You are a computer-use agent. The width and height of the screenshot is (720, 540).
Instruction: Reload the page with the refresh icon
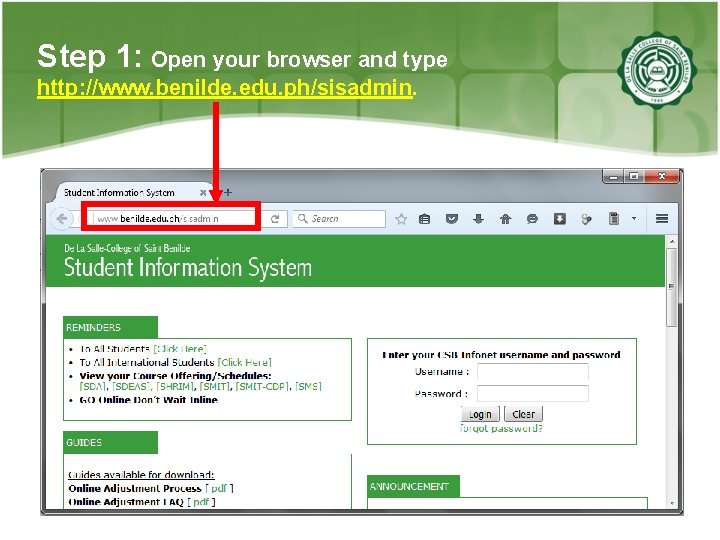[275, 219]
